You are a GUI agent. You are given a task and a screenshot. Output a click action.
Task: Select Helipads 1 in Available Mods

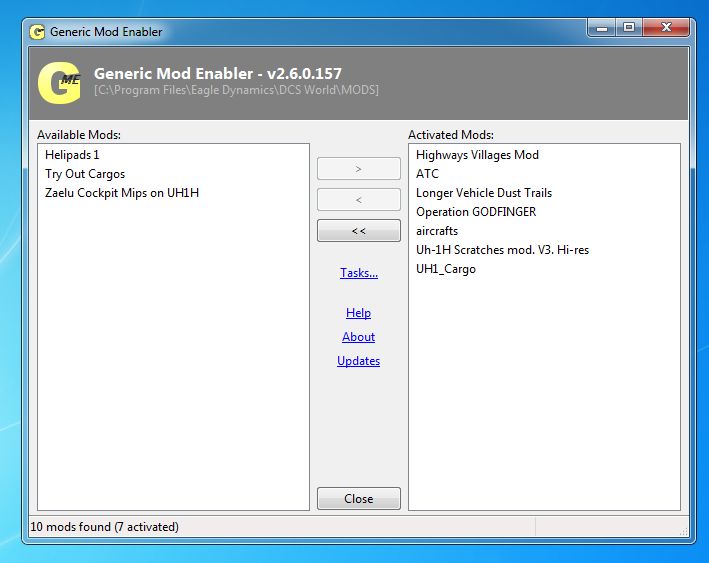(72, 155)
